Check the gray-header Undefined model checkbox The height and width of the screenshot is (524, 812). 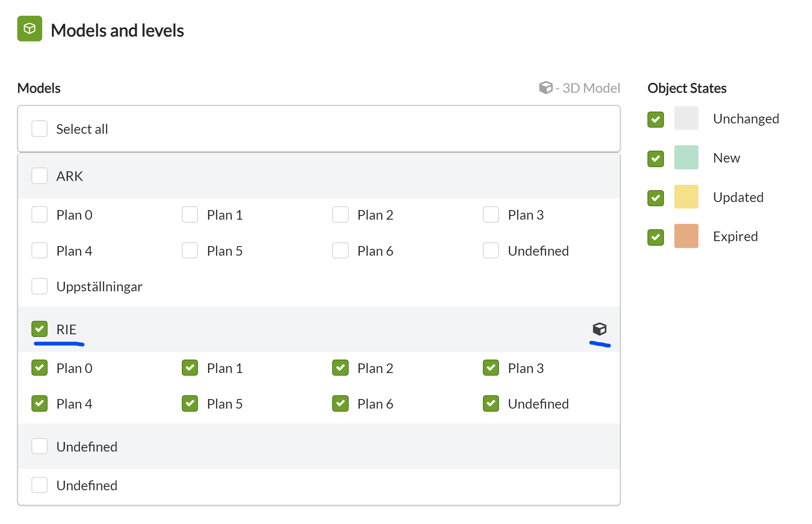pos(40,446)
